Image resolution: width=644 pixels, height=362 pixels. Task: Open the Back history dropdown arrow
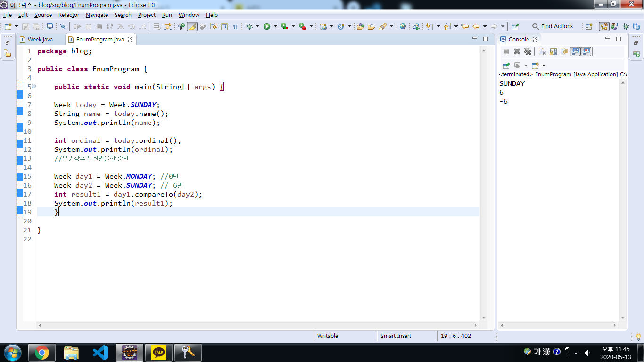(485, 26)
